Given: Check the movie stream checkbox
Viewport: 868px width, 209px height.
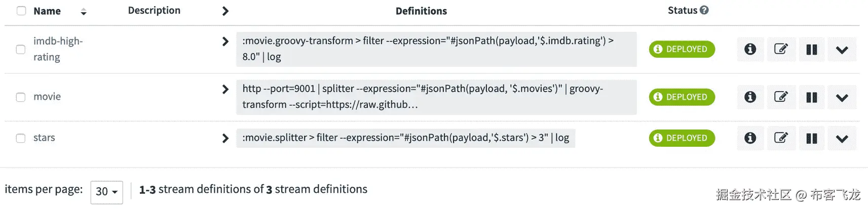Looking at the screenshot, I should click(x=21, y=97).
